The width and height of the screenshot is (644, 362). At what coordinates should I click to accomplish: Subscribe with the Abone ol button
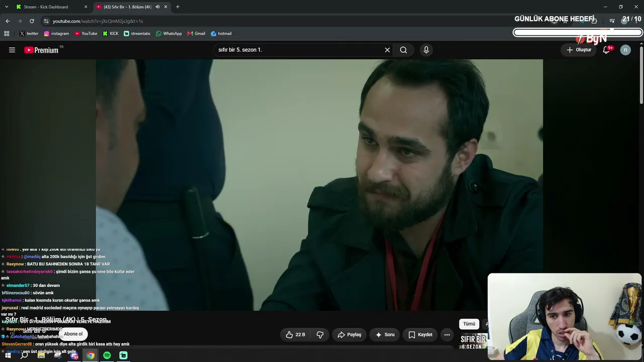[x=73, y=334]
